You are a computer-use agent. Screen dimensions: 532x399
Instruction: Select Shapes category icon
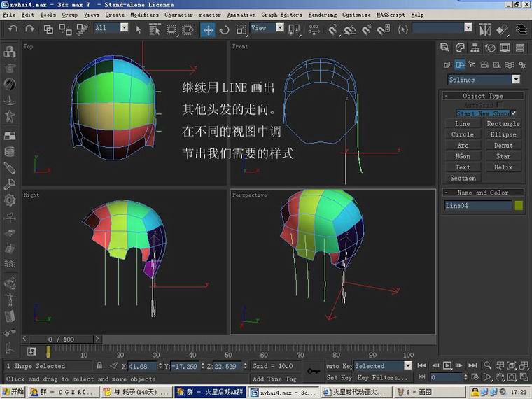459,64
